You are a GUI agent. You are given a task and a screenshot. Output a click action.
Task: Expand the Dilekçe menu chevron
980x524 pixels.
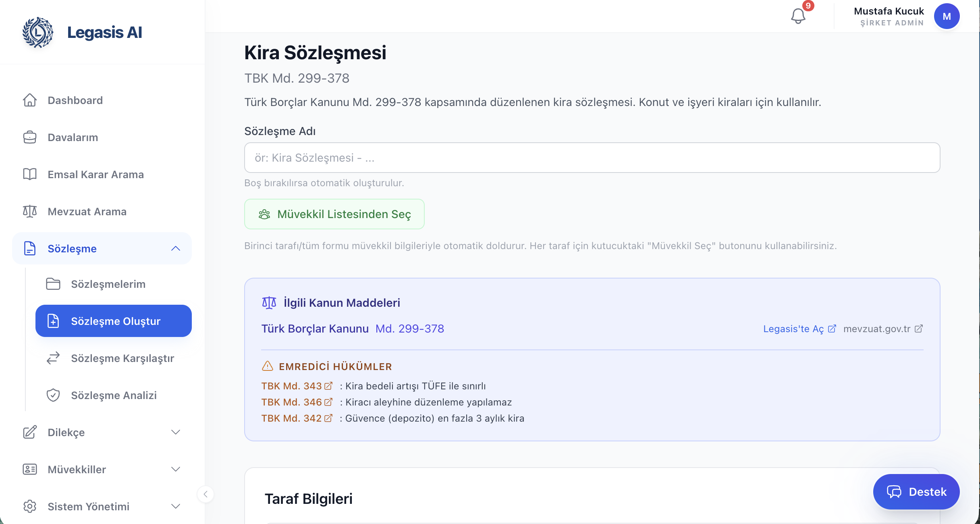176,432
